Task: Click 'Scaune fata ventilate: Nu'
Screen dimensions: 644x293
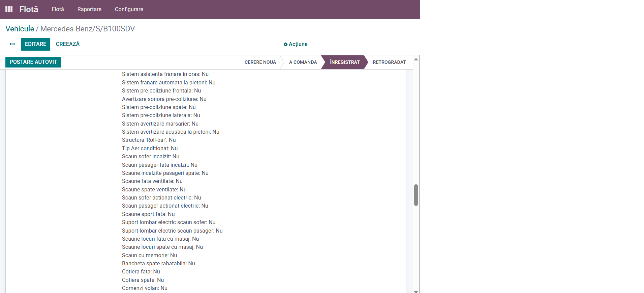Action: [x=152, y=181]
